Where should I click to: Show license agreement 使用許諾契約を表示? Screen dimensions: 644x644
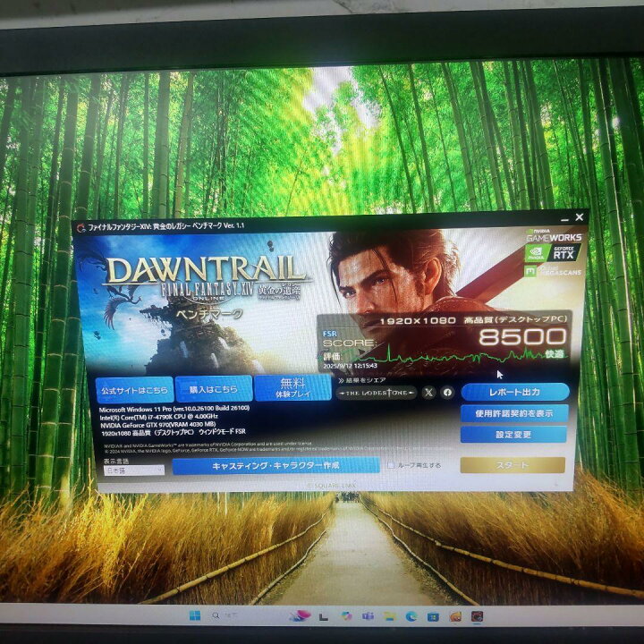(x=514, y=413)
